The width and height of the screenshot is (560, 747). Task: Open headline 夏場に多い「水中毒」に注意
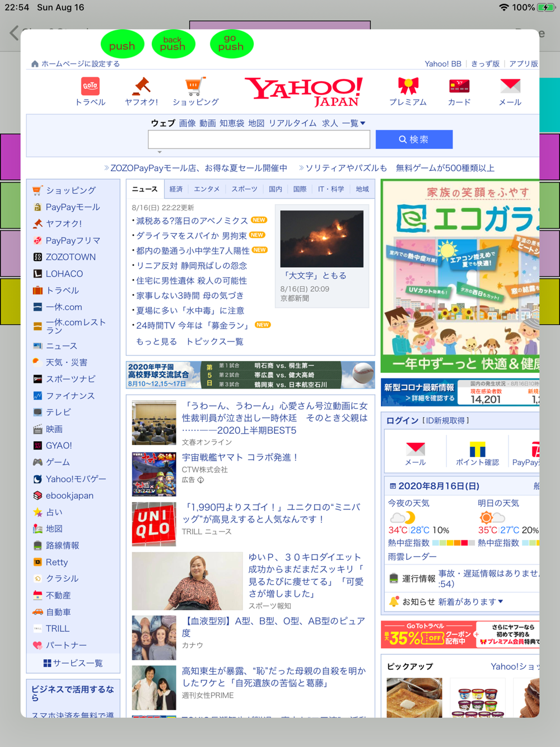click(190, 310)
